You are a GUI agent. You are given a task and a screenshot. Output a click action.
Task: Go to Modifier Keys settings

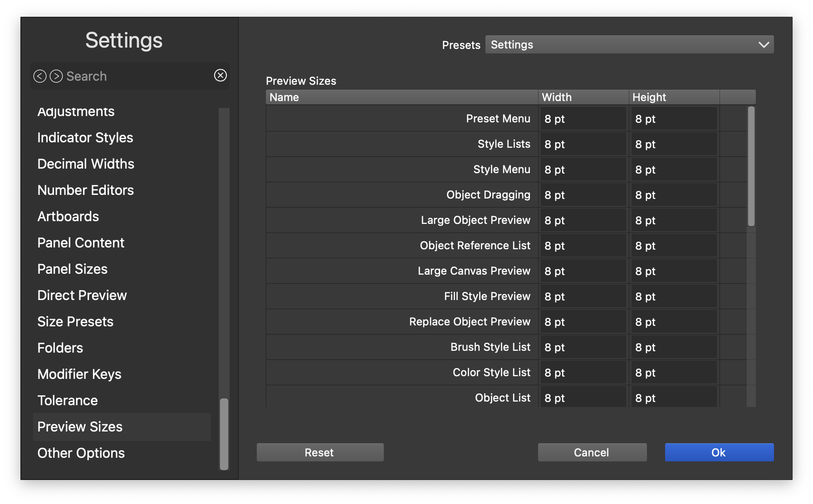(79, 374)
